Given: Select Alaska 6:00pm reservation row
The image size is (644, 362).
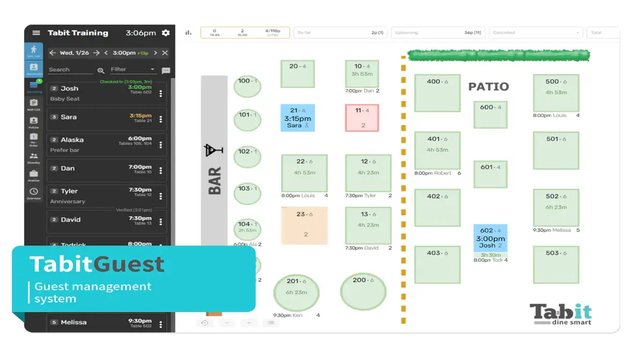Looking at the screenshot, I should coord(106,145).
